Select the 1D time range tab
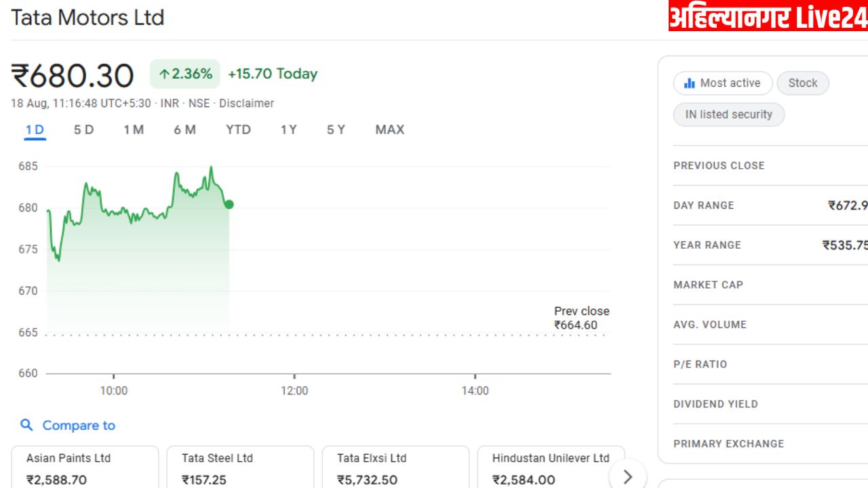The height and width of the screenshot is (488, 868). 35,129
